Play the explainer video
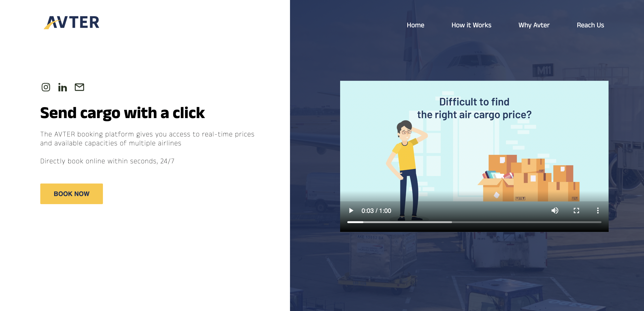The image size is (644, 311). click(351, 211)
